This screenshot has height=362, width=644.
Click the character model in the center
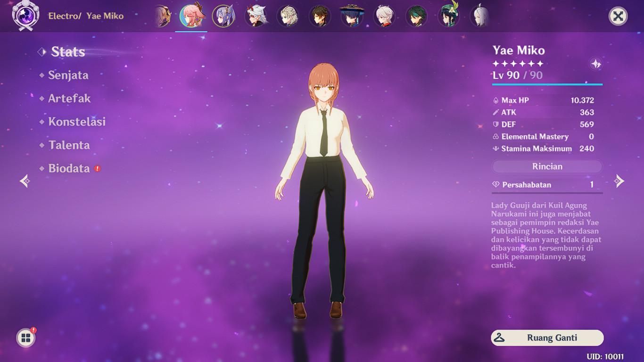tap(324, 191)
